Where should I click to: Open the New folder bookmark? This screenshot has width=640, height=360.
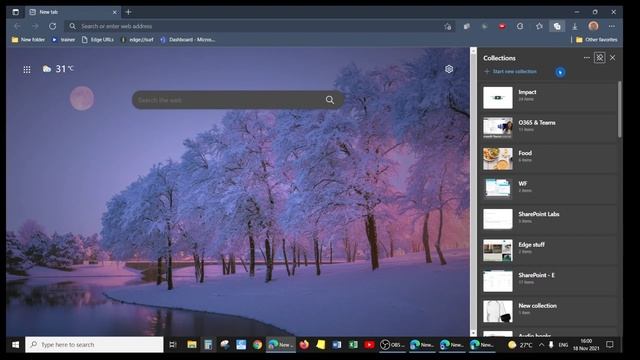28,40
